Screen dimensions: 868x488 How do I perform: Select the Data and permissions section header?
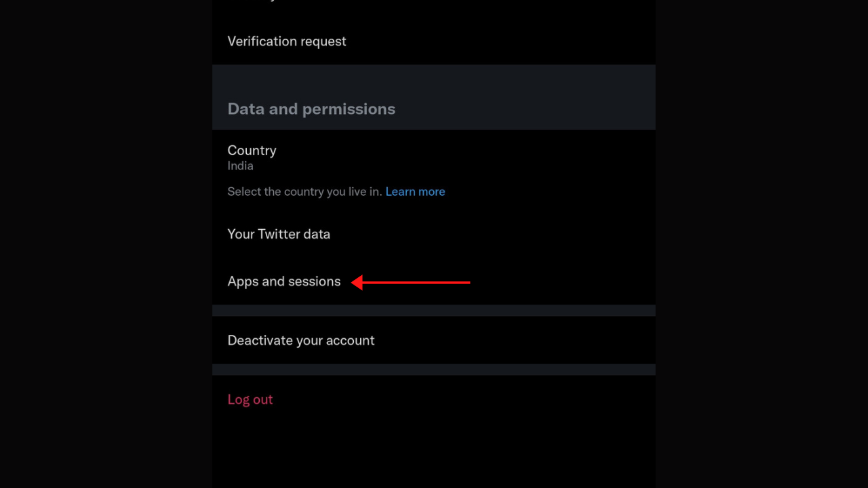311,109
